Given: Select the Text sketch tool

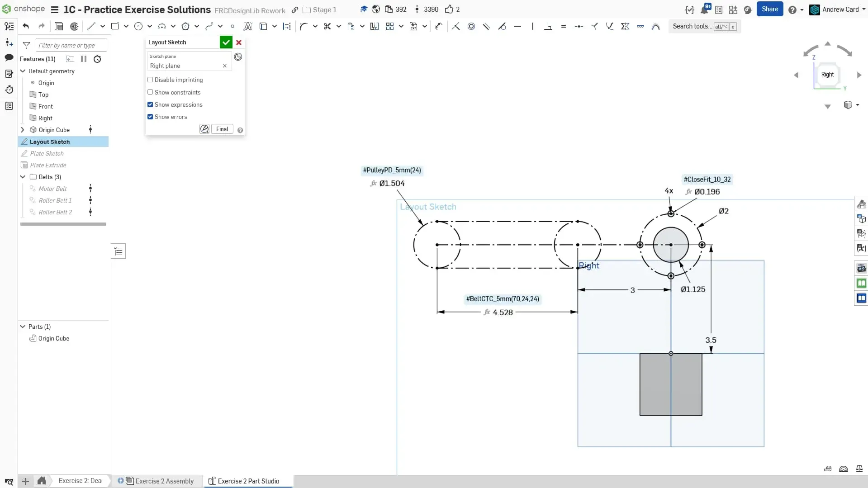Looking at the screenshot, I should click(247, 26).
